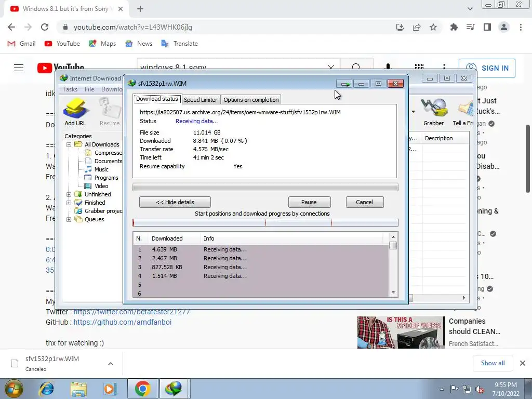Select the Download status tab
Viewport: 532px width, 399px height.
click(x=157, y=99)
